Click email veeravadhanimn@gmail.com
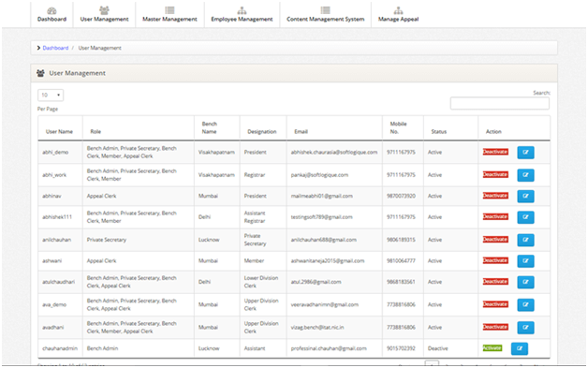588x368 pixels. 324,304
